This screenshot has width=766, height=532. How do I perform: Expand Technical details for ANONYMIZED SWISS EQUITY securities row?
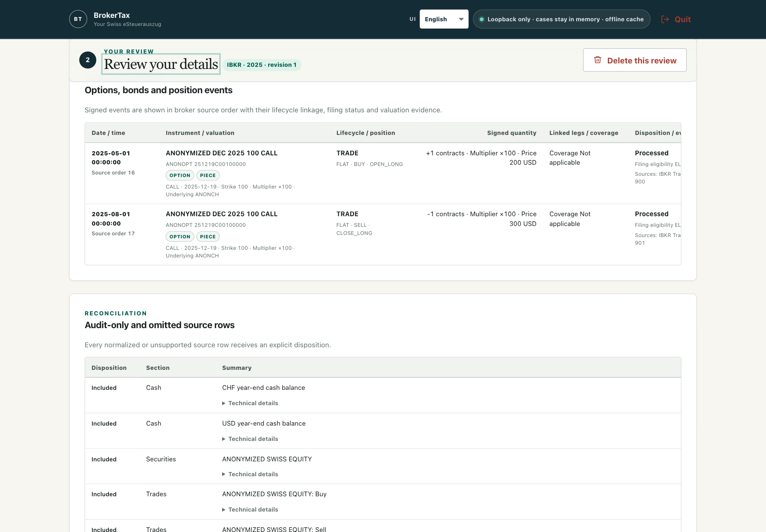[250, 474]
